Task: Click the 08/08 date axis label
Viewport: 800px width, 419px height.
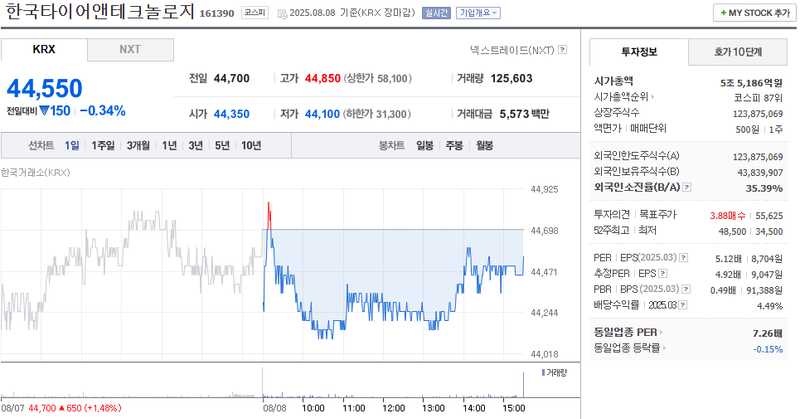Action: pyautogui.click(x=274, y=408)
